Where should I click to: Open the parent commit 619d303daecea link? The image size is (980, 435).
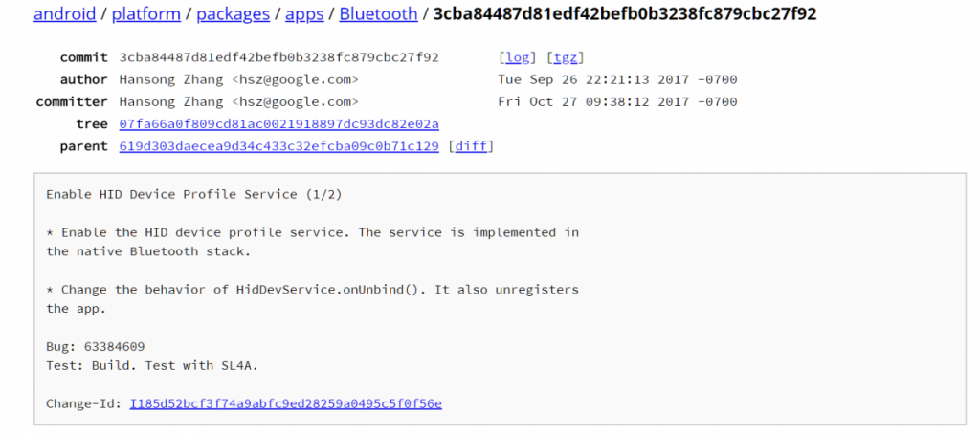pyautogui.click(x=278, y=146)
